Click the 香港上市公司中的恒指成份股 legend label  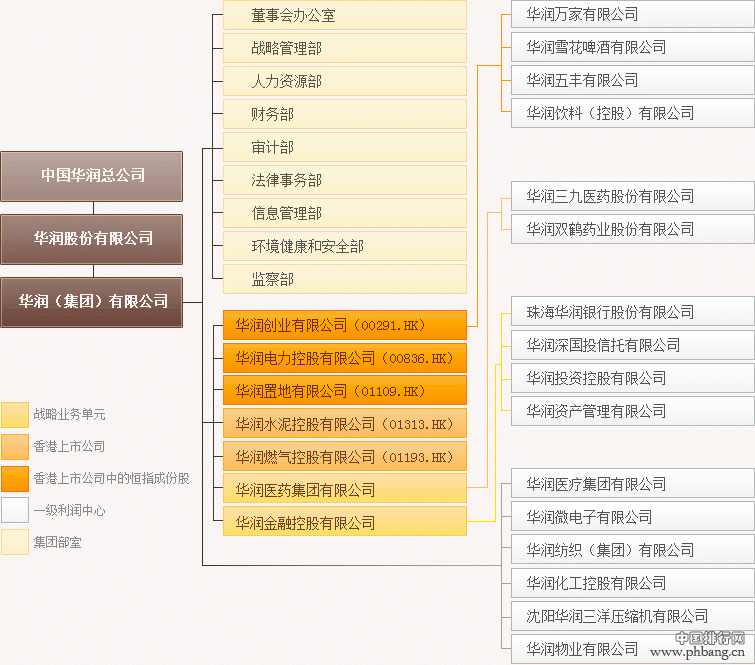(x=111, y=479)
